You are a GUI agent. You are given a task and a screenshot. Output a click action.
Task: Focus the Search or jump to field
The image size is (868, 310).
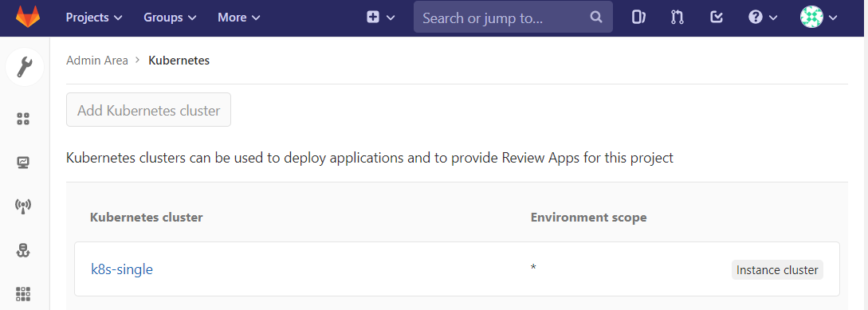[513, 18]
